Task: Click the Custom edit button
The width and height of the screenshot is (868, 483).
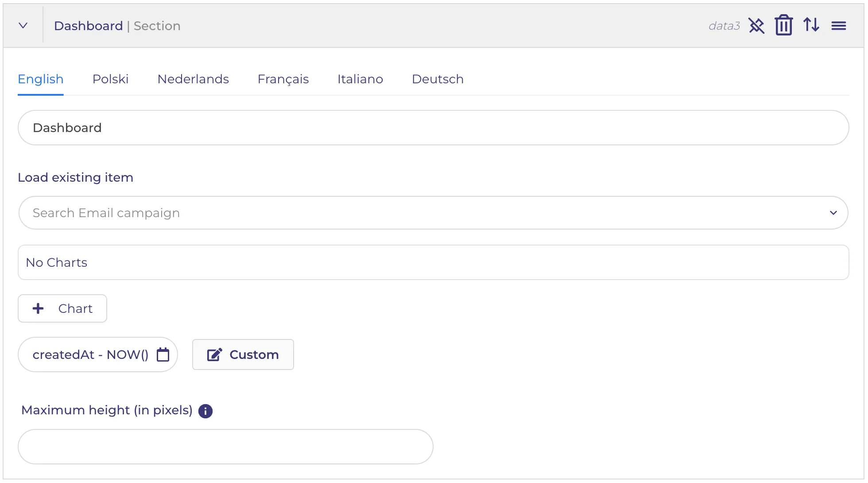Action: pos(243,354)
